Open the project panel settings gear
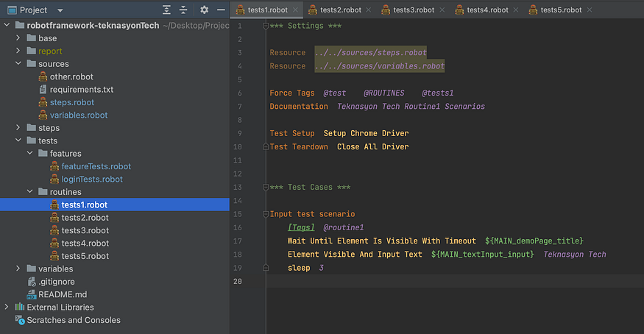 pos(204,10)
